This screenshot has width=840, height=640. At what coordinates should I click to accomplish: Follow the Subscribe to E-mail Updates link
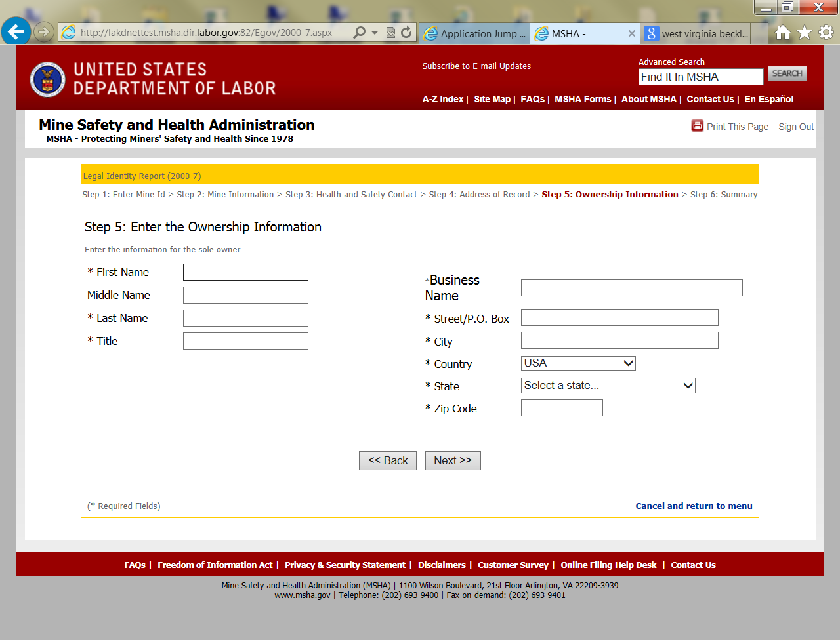(476, 66)
